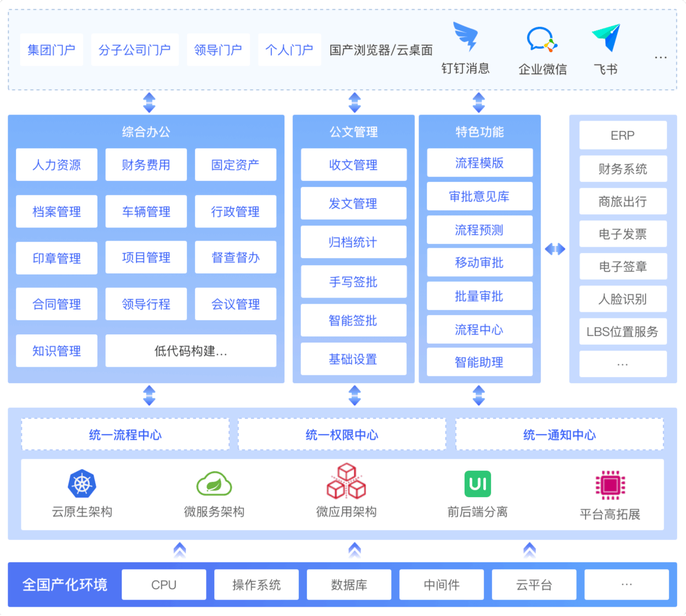Select the CPU box

pyautogui.click(x=164, y=585)
